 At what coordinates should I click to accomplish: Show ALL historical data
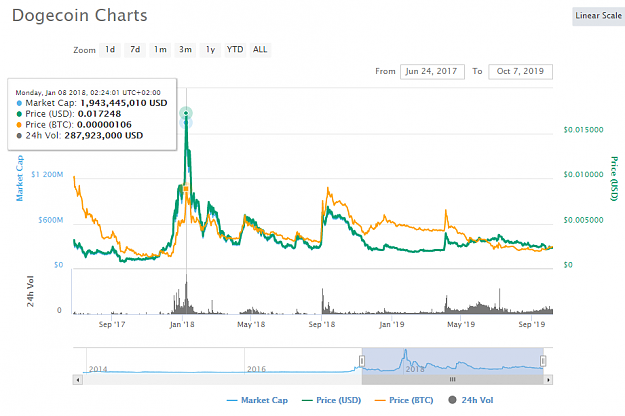(260, 50)
